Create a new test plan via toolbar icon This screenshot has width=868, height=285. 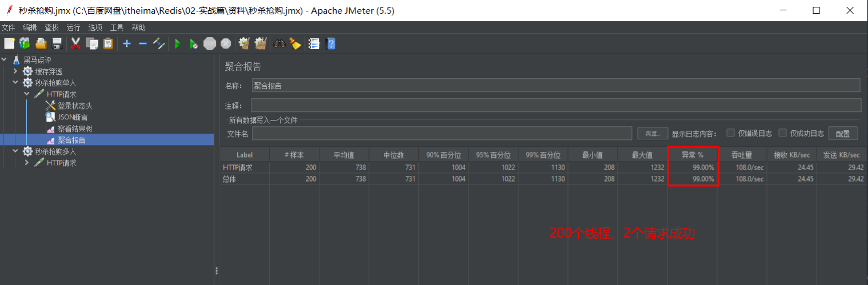pyautogui.click(x=9, y=43)
